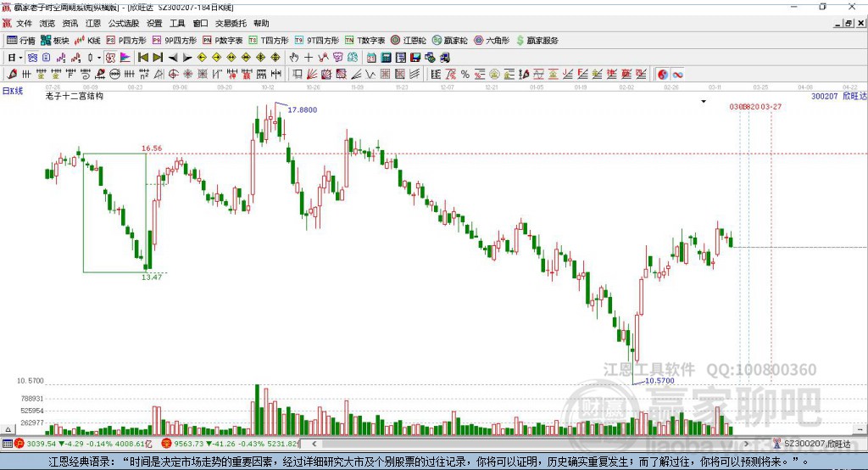The image size is (868, 470).
Task: Open the T数字表 tool
Action: pyautogui.click(x=364, y=41)
